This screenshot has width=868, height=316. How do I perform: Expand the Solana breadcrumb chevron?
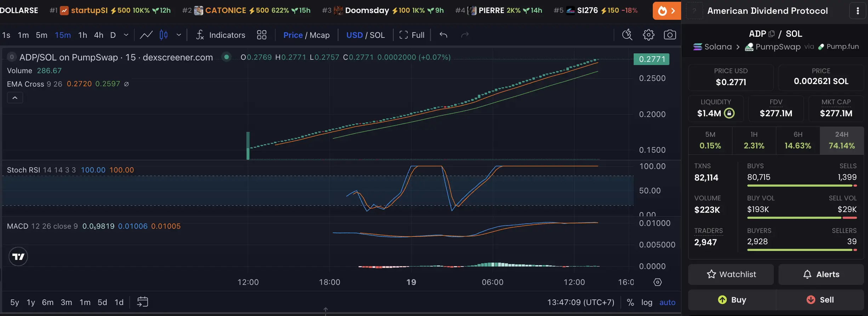(x=738, y=47)
